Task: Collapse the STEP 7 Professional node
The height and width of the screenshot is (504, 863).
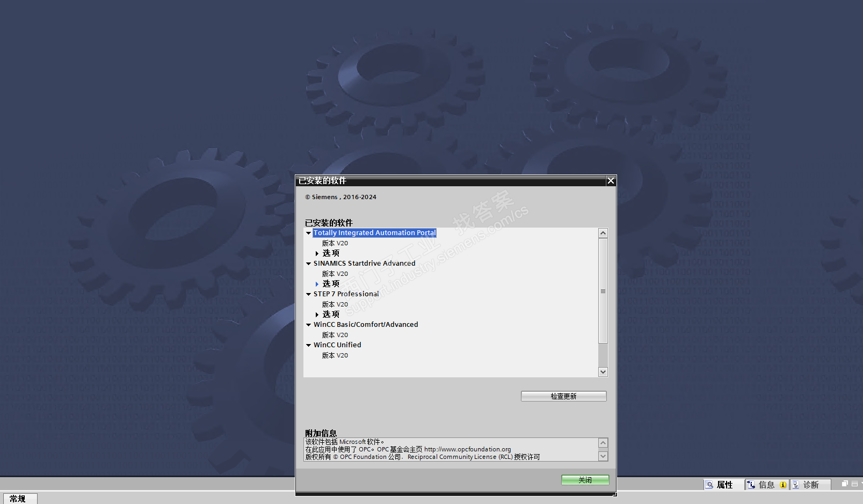Action: [x=308, y=294]
